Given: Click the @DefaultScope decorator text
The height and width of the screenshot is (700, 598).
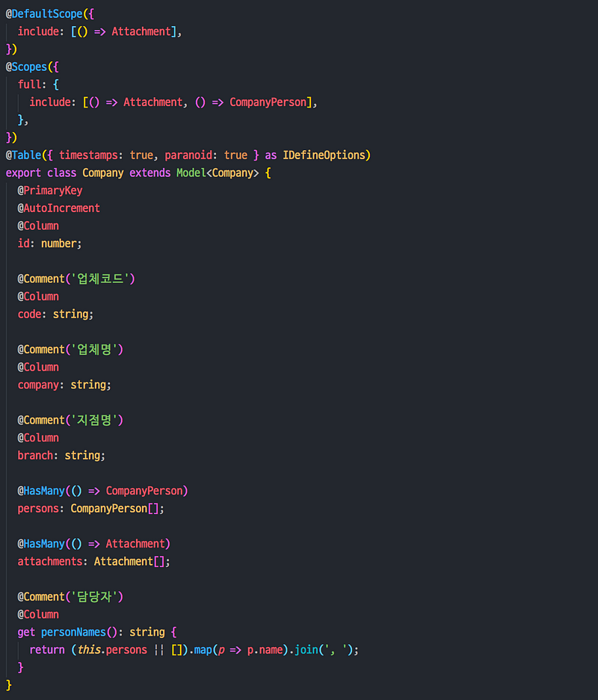Looking at the screenshot, I should 44,14.
